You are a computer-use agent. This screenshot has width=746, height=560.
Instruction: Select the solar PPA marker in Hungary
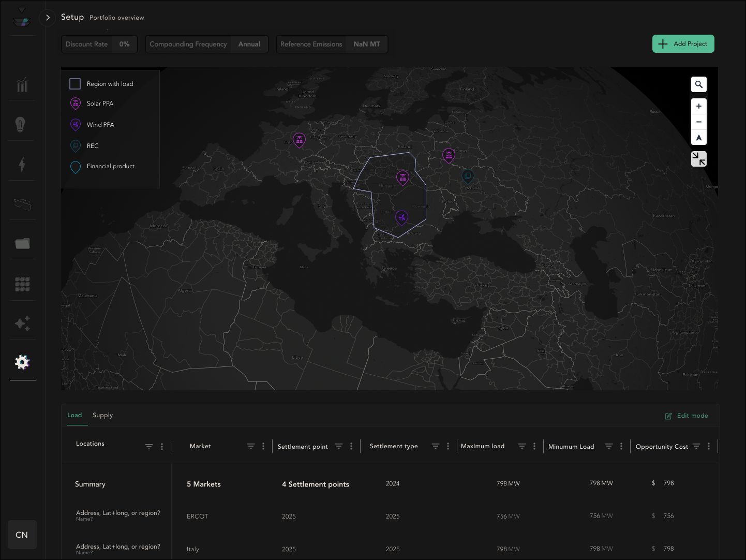[x=402, y=178]
